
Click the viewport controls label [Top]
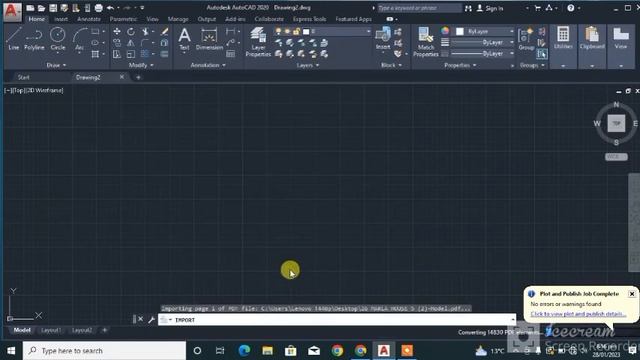(18, 91)
